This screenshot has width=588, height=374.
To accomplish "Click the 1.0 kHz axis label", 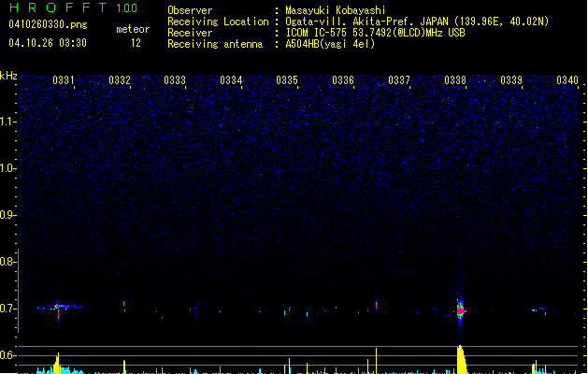I will (x=9, y=168).
